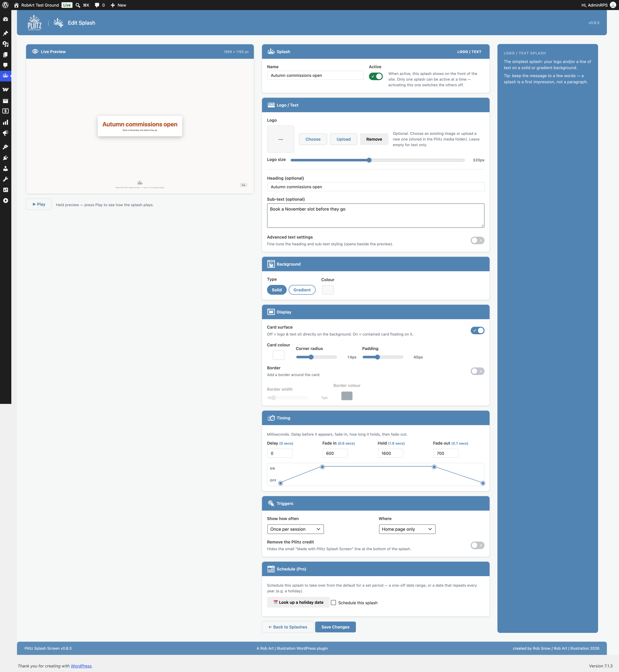Image resolution: width=619 pixels, height=672 pixels.
Task: Click the Heading (optional) text field
Action: [376, 187]
